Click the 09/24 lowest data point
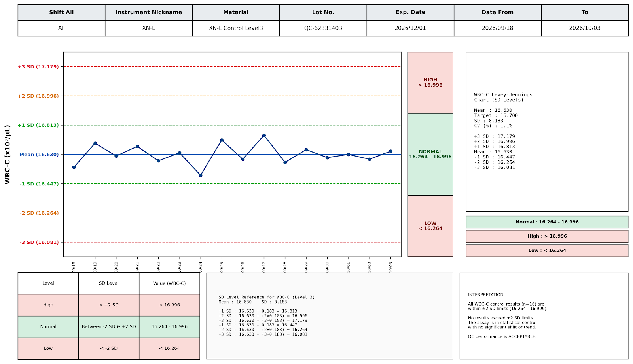 (x=201, y=175)
